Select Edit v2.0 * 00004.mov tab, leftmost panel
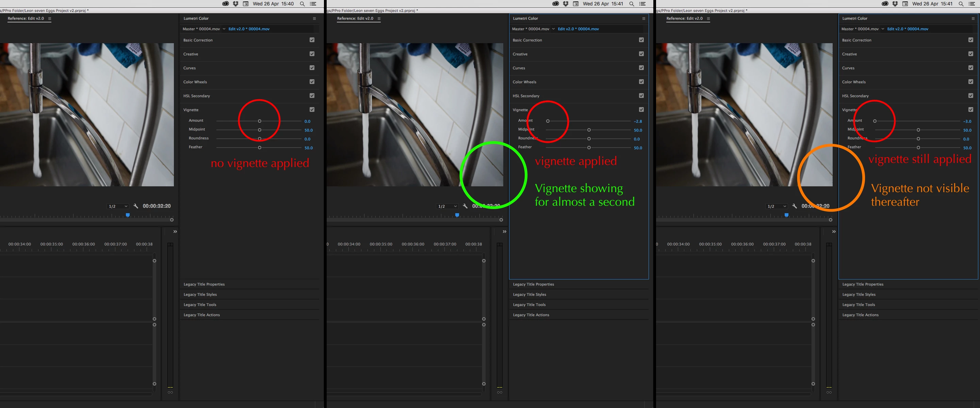 click(x=249, y=29)
